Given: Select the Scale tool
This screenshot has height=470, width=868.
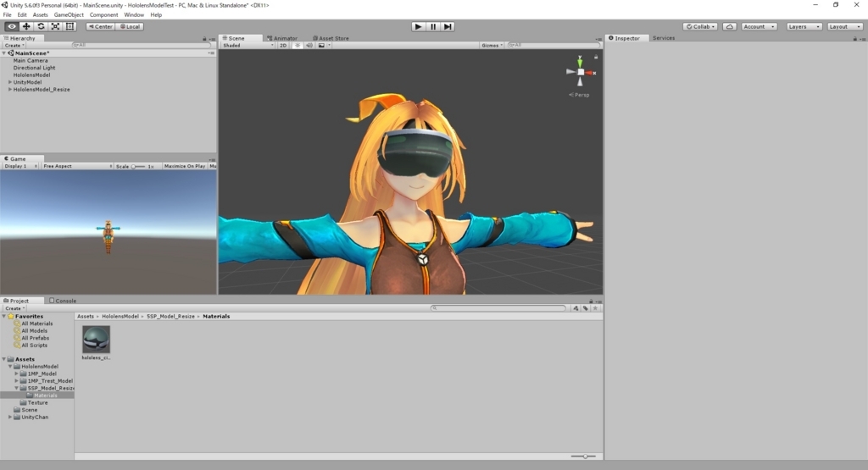Looking at the screenshot, I should (55, 26).
